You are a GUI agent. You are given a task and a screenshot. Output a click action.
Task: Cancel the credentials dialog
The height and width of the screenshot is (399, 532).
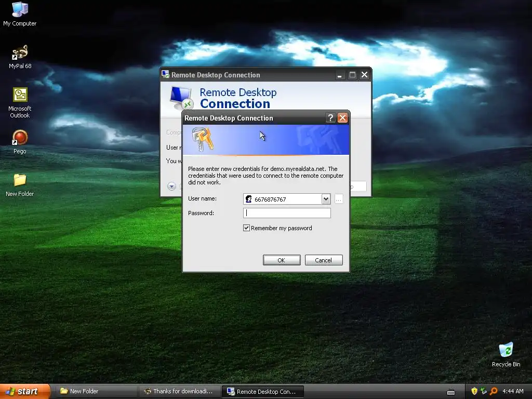pos(324,260)
